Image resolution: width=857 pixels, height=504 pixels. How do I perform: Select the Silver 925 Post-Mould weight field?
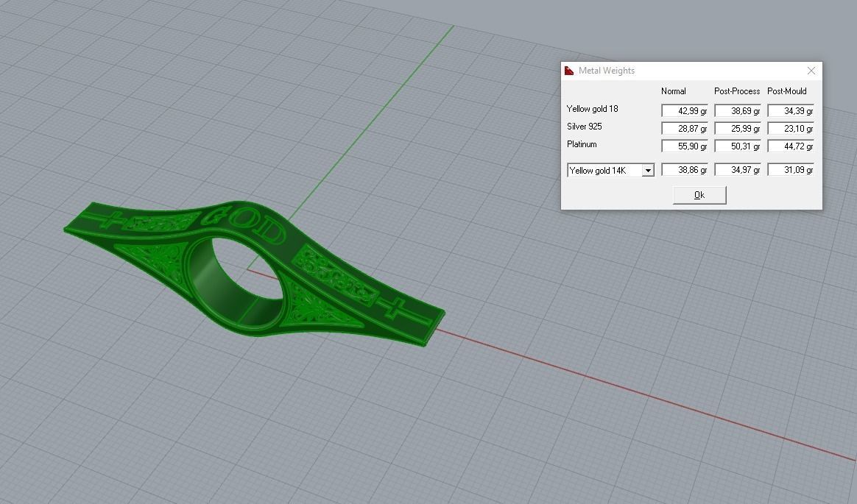click(790, 128)
